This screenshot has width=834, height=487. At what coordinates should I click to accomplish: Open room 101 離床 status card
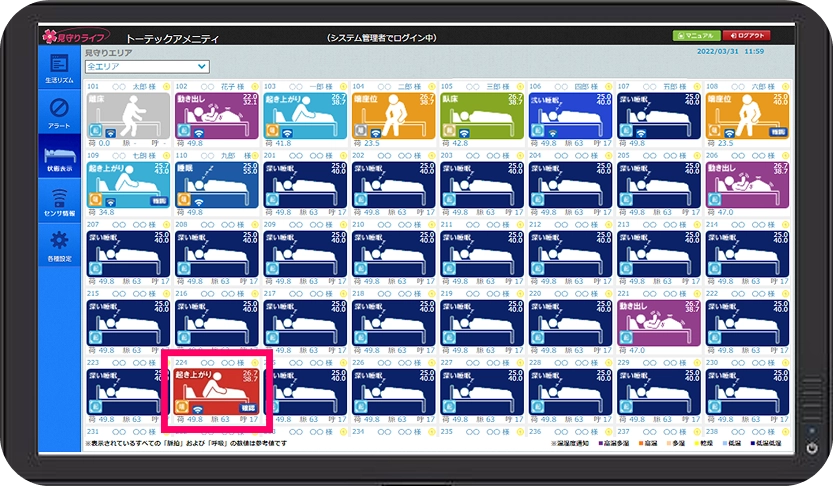tap(128, 114)
